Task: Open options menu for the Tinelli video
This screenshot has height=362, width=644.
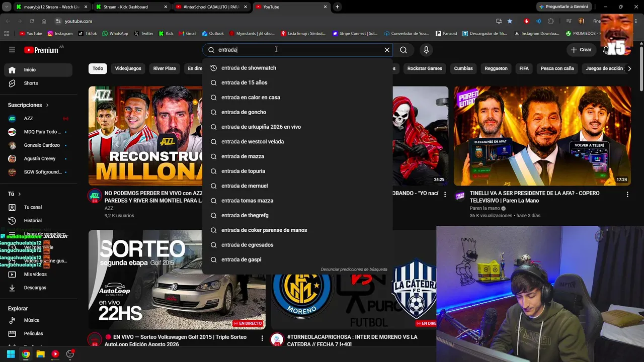Action: pyautogui.click(x=627, y=194)
